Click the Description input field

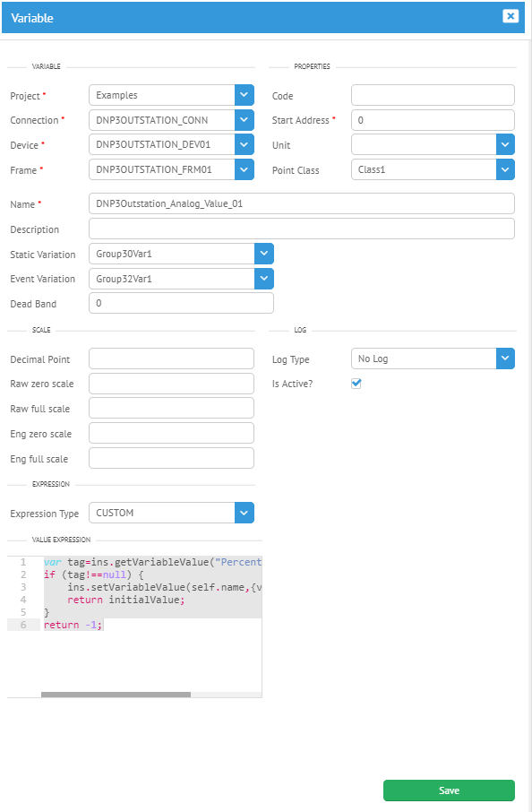coord(302,229)
